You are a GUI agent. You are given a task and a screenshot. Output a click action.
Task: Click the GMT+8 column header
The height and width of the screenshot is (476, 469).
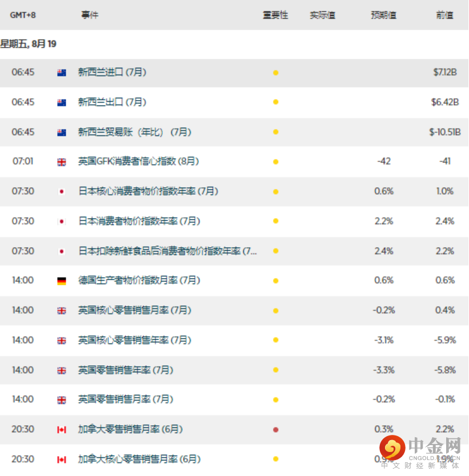(x=23, y=15)
